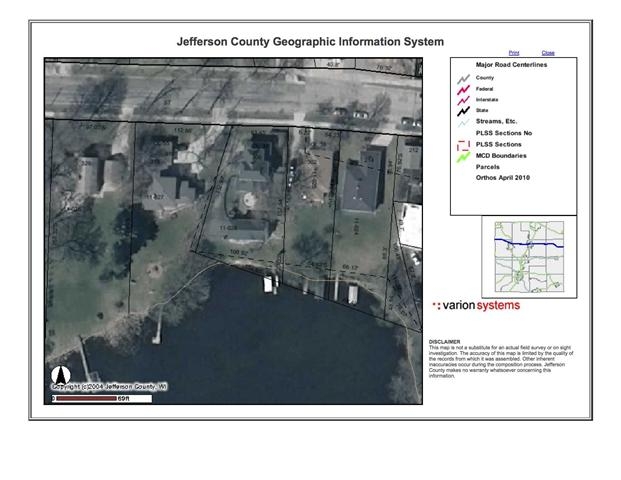Screen dimensions: 621x480
Task: Click the Jefferson County GIS page title
Action: click(310, 43)
